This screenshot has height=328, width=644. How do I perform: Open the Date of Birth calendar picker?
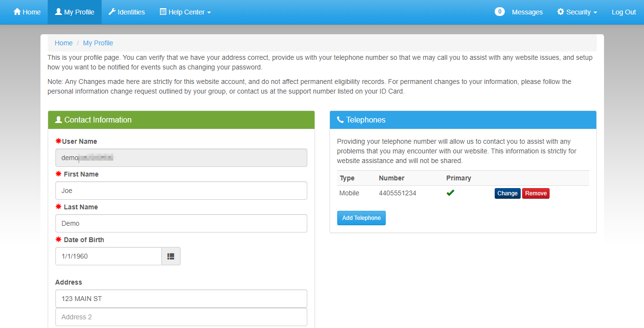(171, 256)
